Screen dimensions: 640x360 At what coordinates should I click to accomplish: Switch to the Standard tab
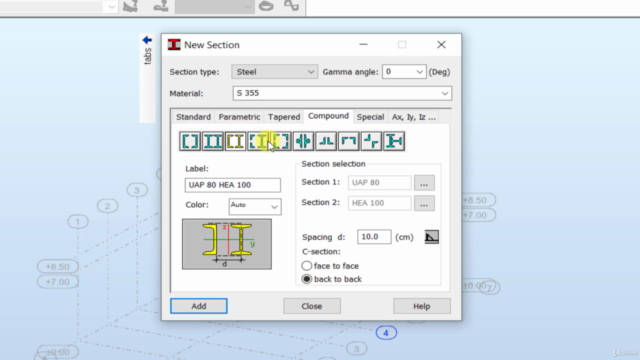coord(193,117)
